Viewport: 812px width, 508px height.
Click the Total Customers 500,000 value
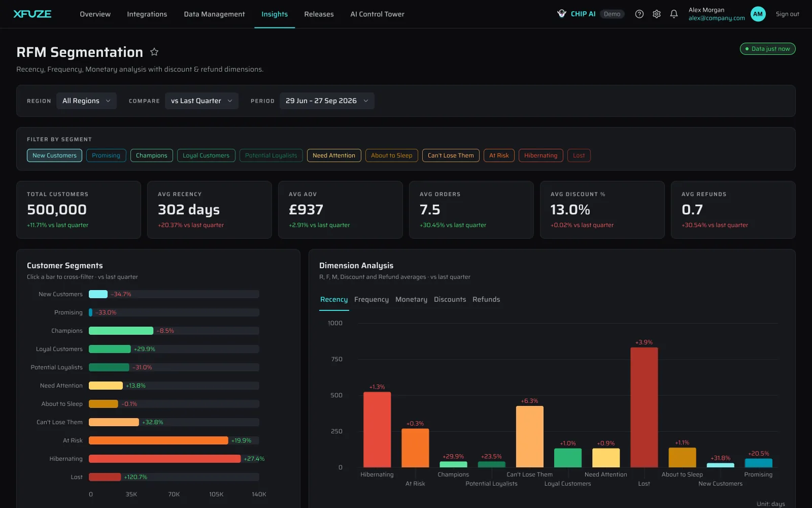[57, 209]
